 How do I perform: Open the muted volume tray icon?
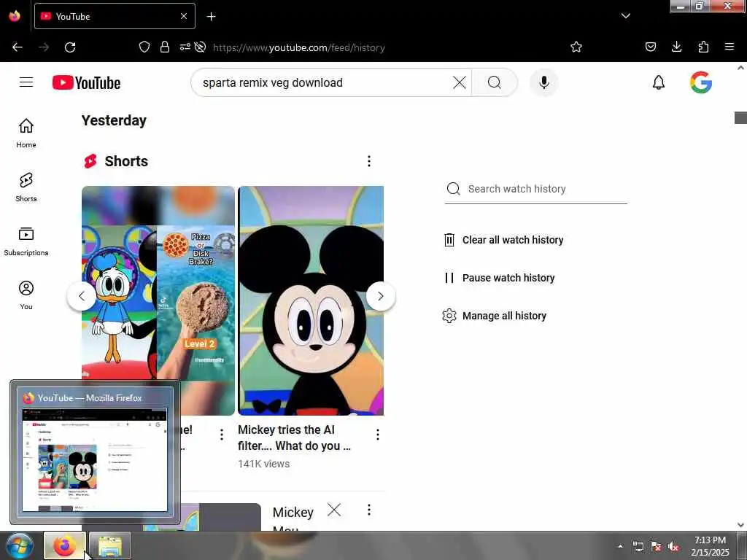pyautogui.click(x=673, y=547)
